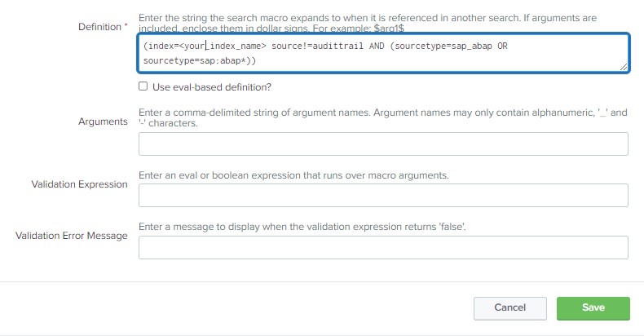Click the 'Validation Error Message' field label
Image resolution: width=644 pixels, height=336 pixels.
tap(72, 236)
